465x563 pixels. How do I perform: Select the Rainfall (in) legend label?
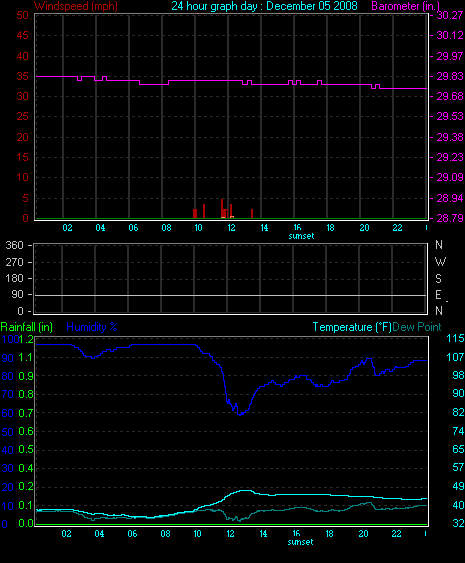27,327
